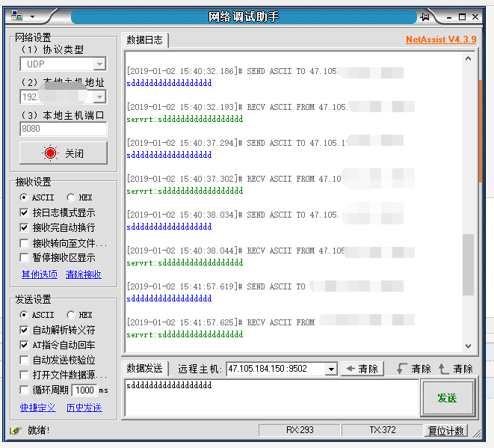Click the 就绪! status text
This screenshot has height=448, width=494.
pos(38,430)
